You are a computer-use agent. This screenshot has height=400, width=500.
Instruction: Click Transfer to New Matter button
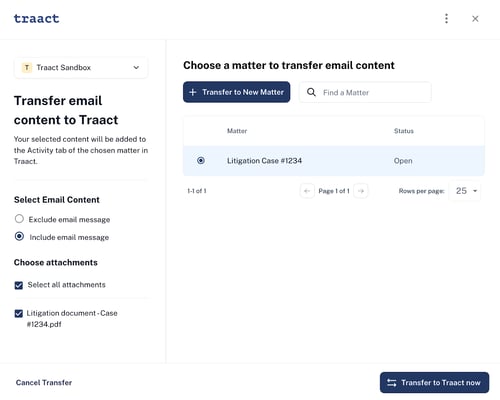pyautogui.click(x=236, y=92)
